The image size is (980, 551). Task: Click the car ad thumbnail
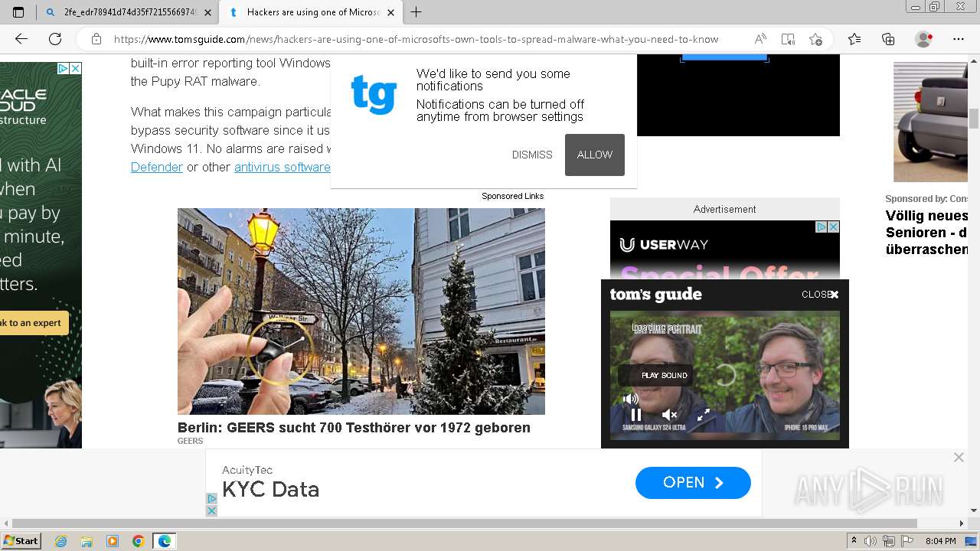coord(931,122)
